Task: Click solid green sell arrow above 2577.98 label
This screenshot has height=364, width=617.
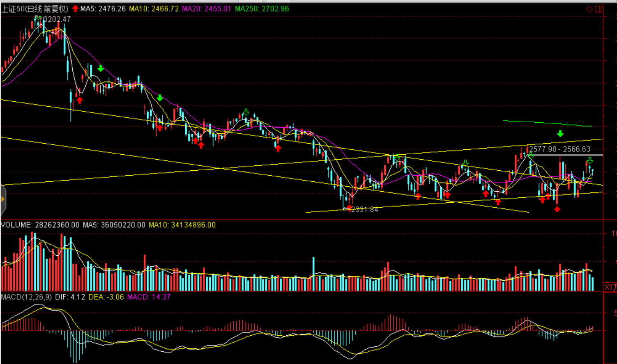Action: coord(560,134)
